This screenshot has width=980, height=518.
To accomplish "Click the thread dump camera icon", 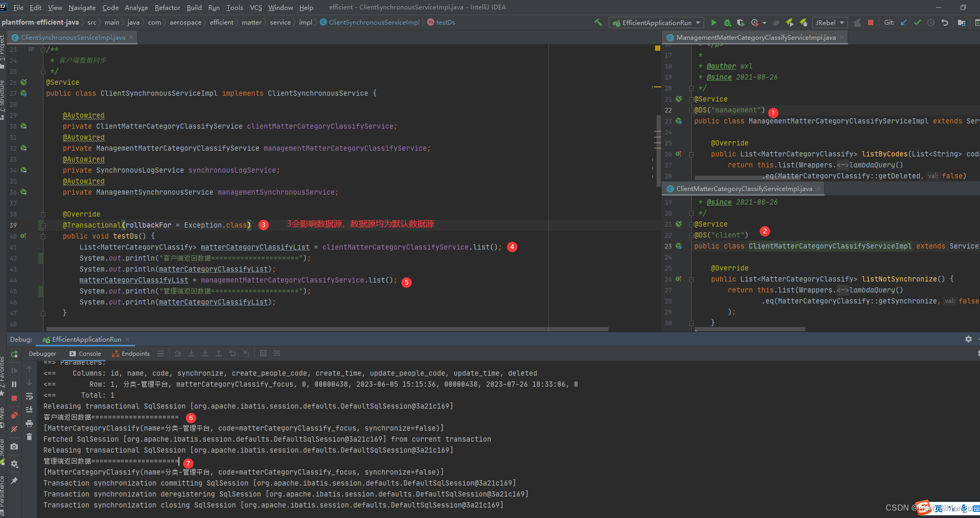I will 14,446.
